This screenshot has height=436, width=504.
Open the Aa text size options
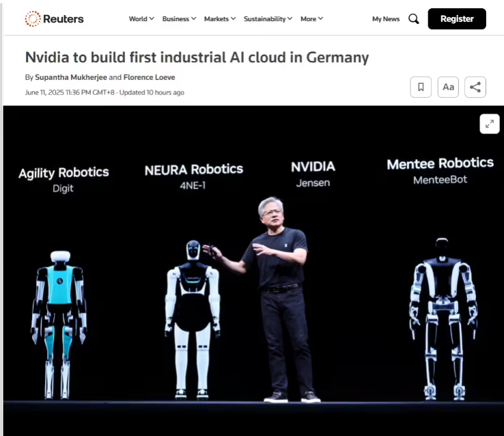click(448, 87)
